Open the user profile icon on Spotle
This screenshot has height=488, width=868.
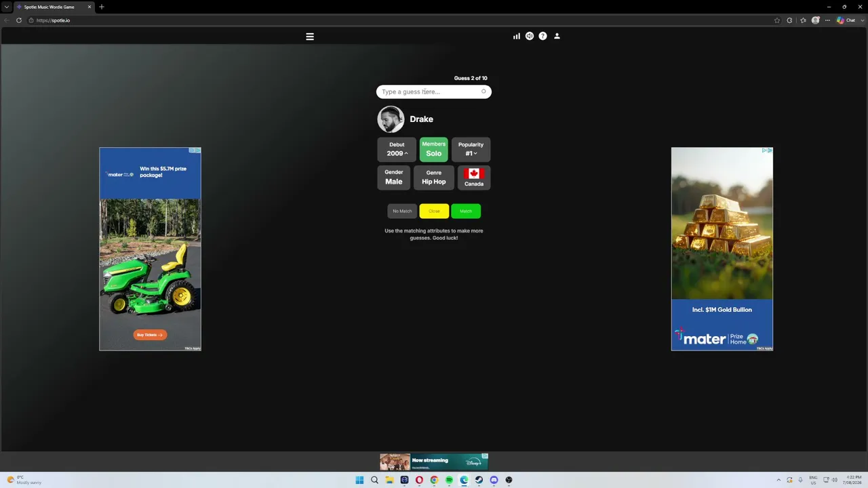[557, 36]
